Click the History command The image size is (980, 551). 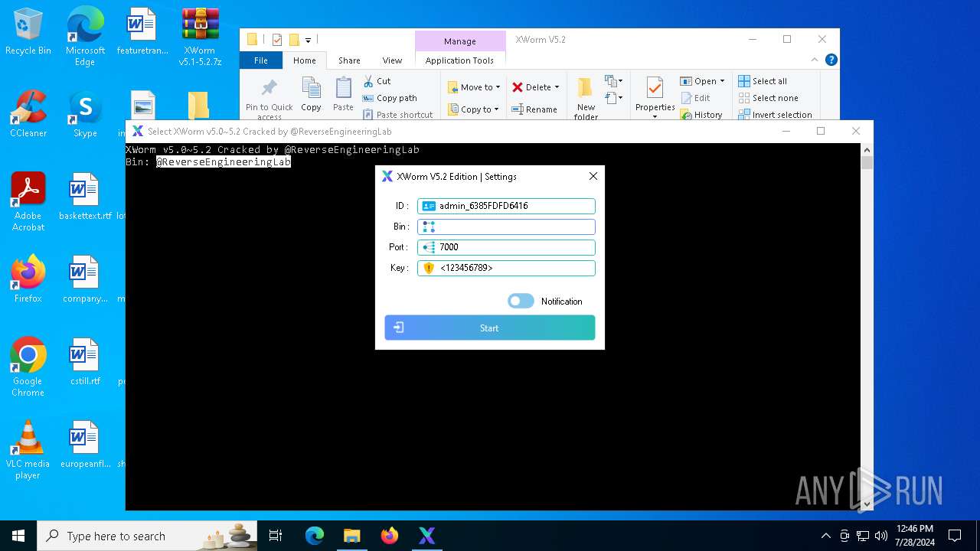tap(701, 115)
